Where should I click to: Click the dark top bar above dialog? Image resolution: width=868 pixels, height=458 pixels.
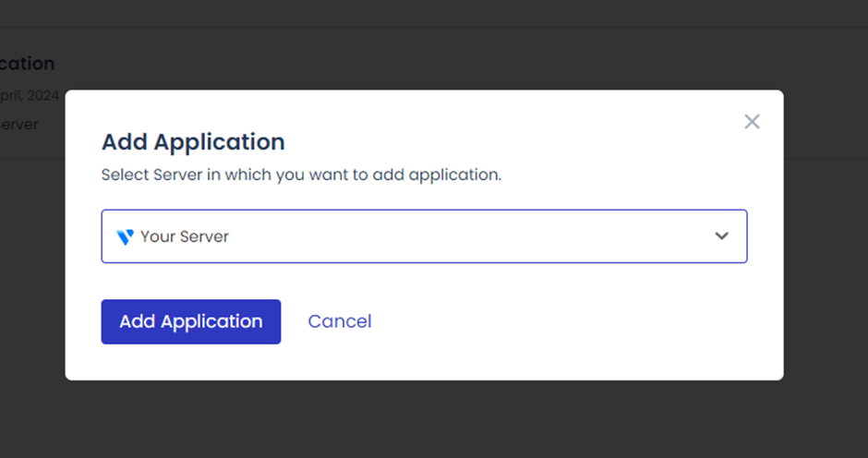(x=434, y=13)
